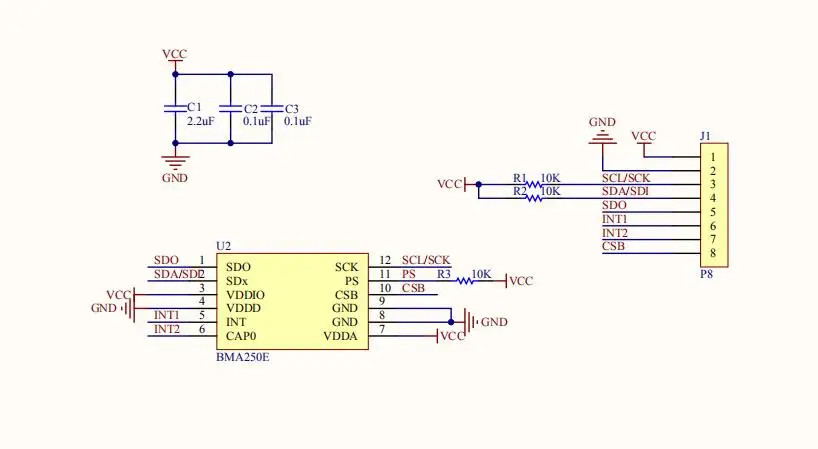The width and height of the screenshot is (818, 449).
Task: Select the C2 capacitor symbol
Action: tap(230, 108)
